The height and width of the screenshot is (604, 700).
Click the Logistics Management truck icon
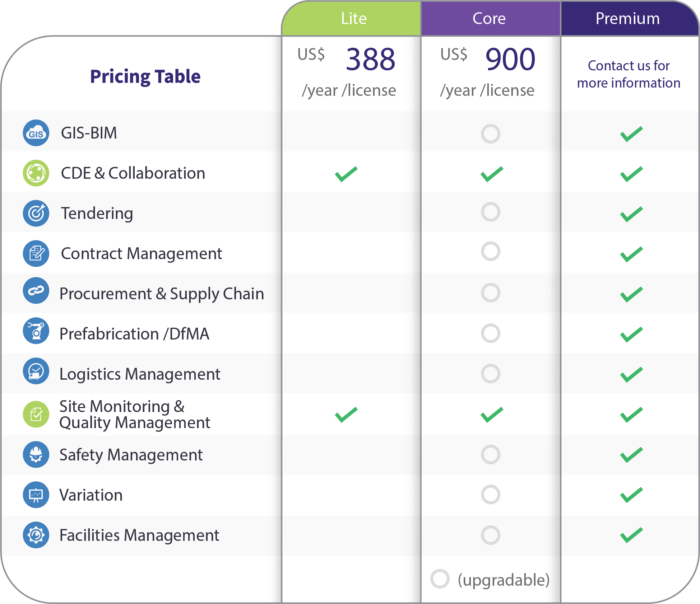[36, 371]
